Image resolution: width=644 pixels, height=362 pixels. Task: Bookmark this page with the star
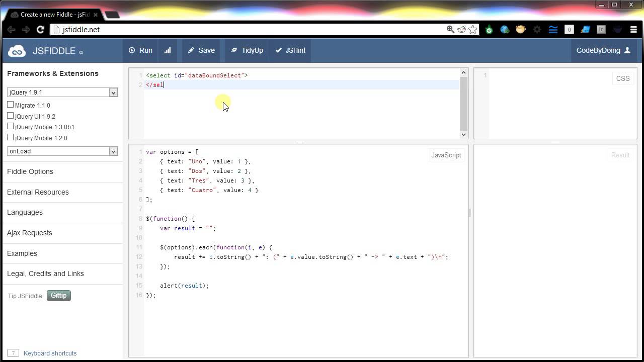(472, 30)
